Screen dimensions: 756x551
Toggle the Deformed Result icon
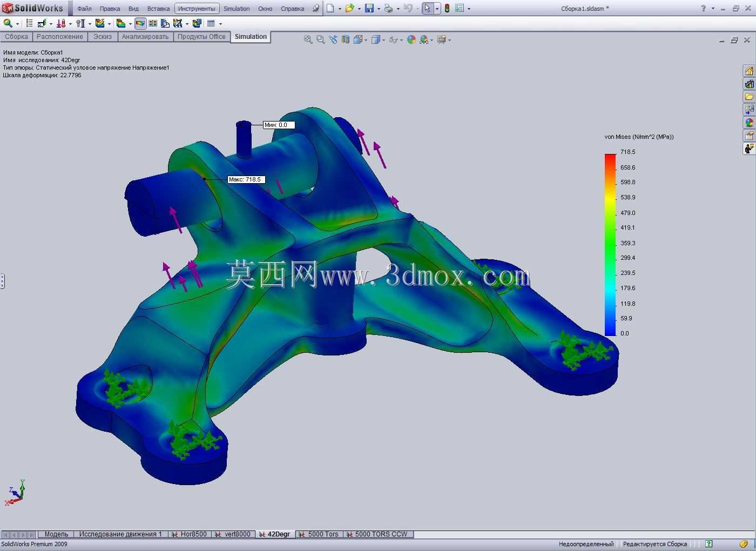pyautogui.click(x=140, y=23)
